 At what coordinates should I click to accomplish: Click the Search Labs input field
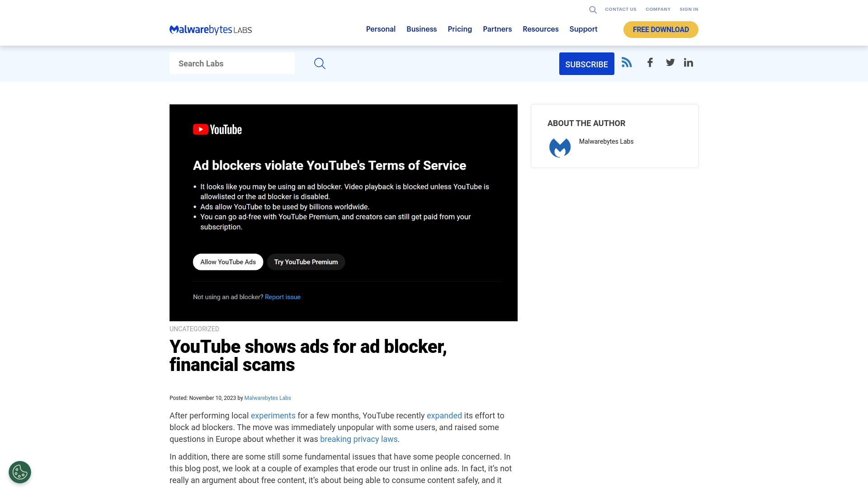pos(232,64)
